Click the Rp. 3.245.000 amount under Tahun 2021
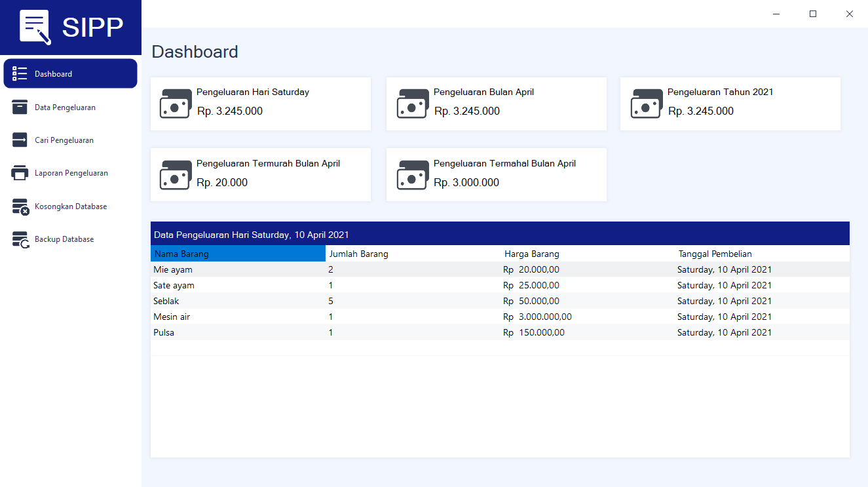Viewport: 868px width, 487px height. pos(701,111)
